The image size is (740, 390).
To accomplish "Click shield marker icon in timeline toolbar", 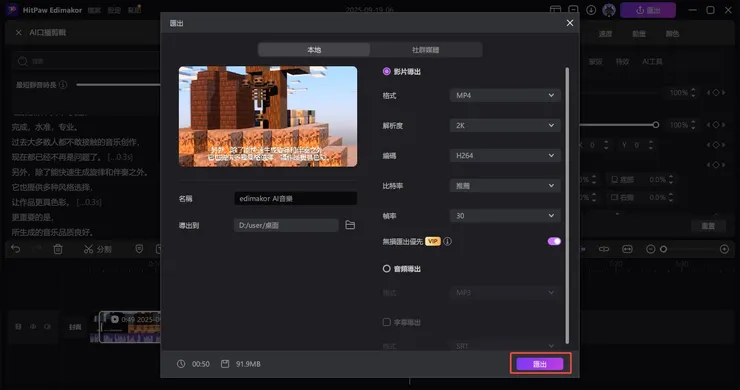I will point(139,249).
